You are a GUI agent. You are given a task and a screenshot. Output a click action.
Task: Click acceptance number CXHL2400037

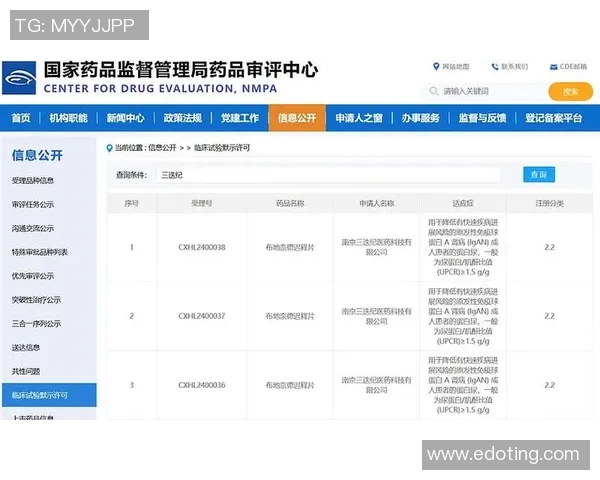tap(202, 316)
